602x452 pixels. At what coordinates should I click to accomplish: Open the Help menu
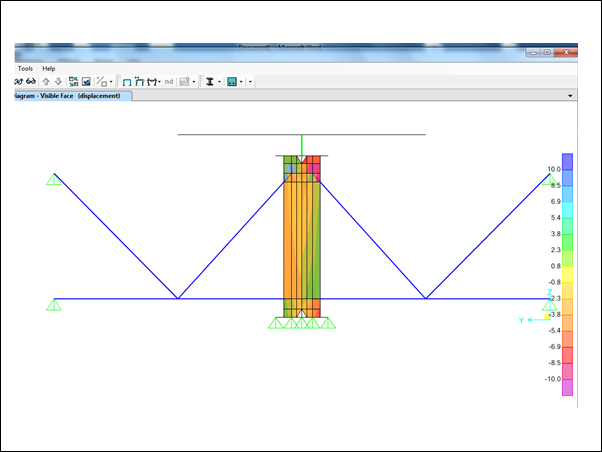pos(49,68)
